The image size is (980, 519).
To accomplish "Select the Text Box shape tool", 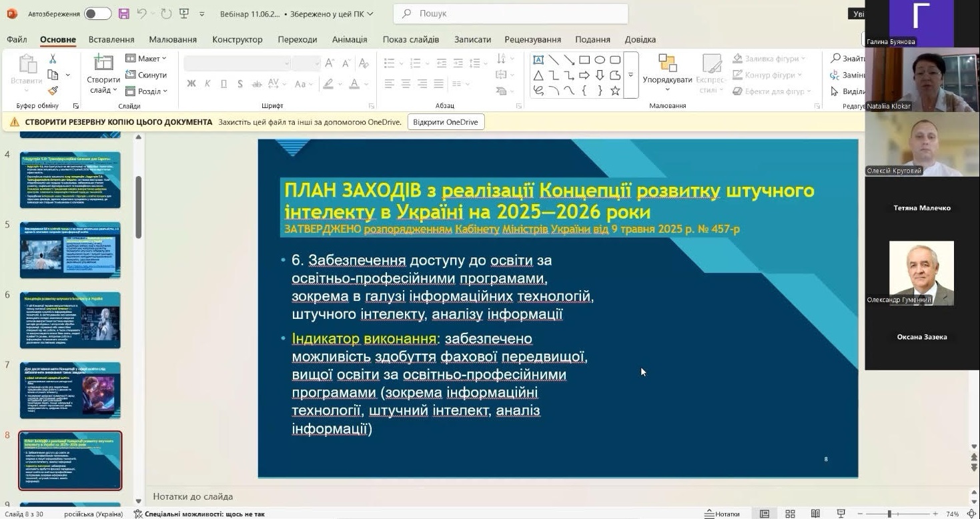I will 538,59.
